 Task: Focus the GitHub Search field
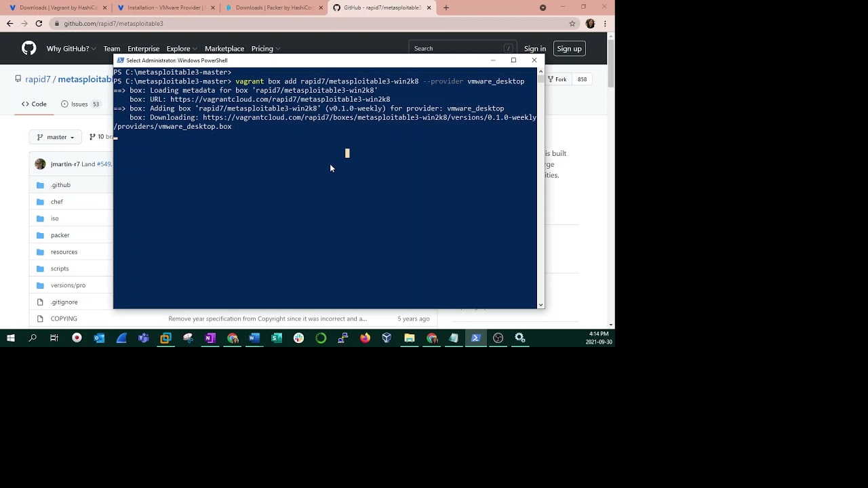(x=463, y=48)
